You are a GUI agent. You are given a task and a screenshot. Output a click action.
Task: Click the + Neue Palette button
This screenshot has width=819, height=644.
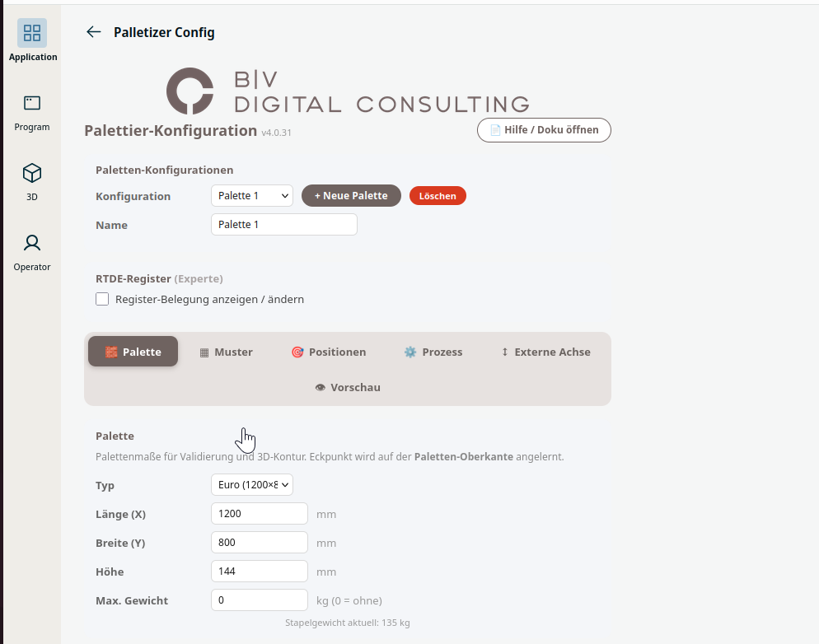(x=351, y=196)
